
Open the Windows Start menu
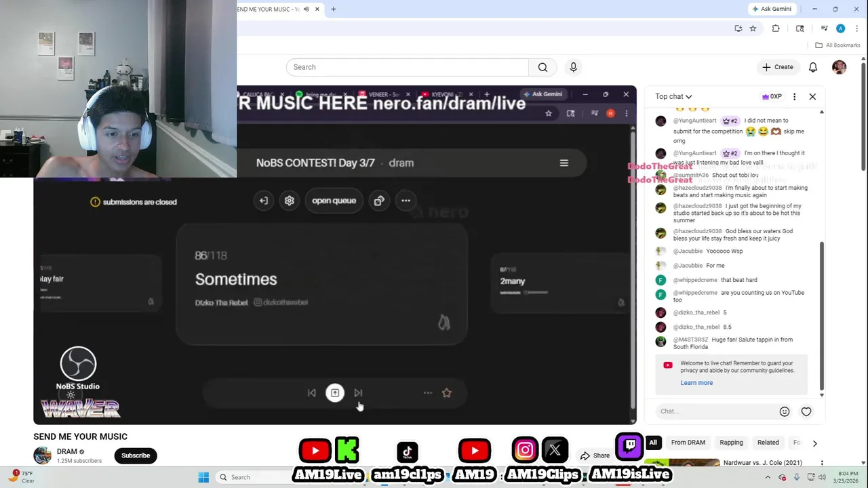[203, 477]
